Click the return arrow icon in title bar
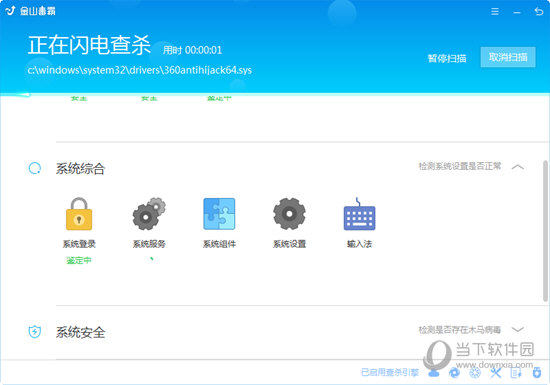Viewport: 550px width, 385px height. pyautogui.click(x=538, y=12)
